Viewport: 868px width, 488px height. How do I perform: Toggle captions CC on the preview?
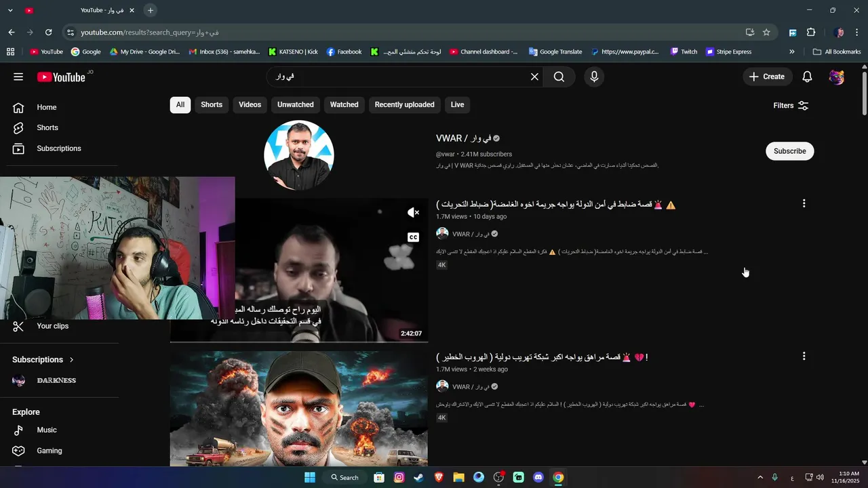pos(413,237)
